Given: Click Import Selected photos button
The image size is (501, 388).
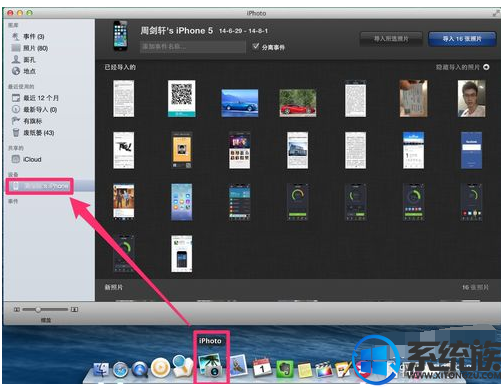Looking at the screenshot, I should click(x=391, y=39).
